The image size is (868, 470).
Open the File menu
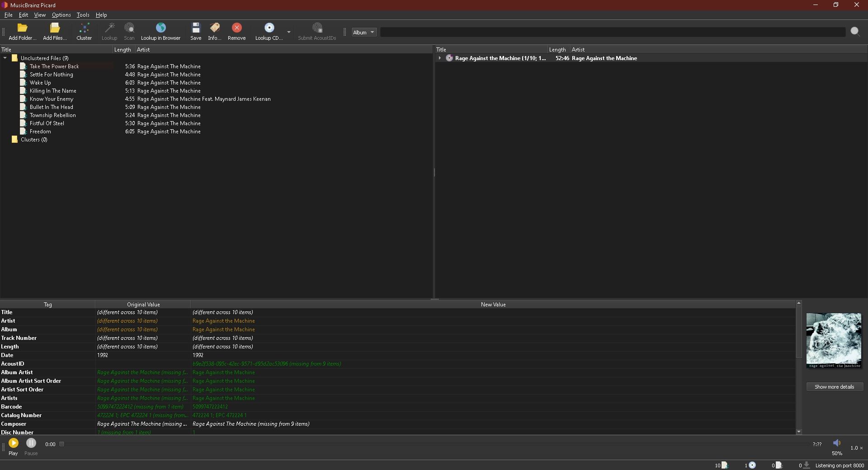point(8,15)
